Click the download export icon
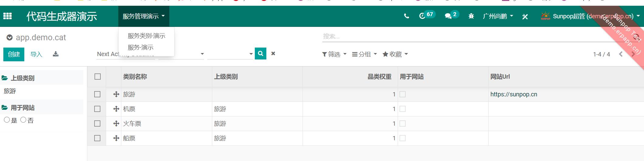The width and height of the screenshot is (644, 161). point(56,54)
